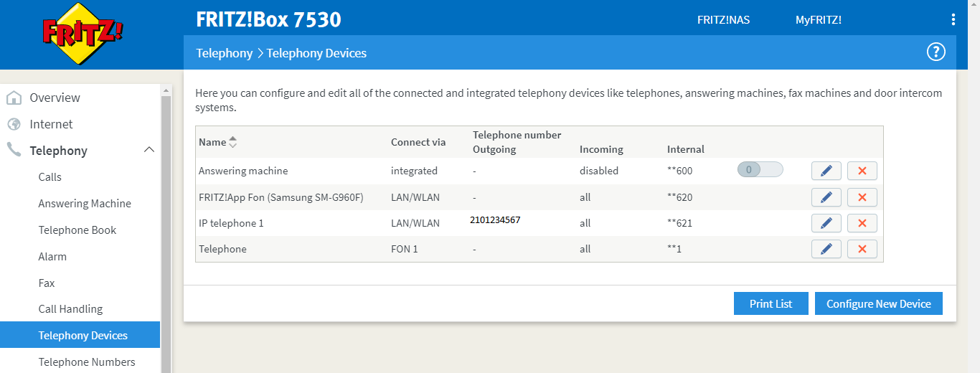Viewport: 980px width, 373px height.
Task: Edit the Telephone FON 1 entry
Action: pos(826,249)
